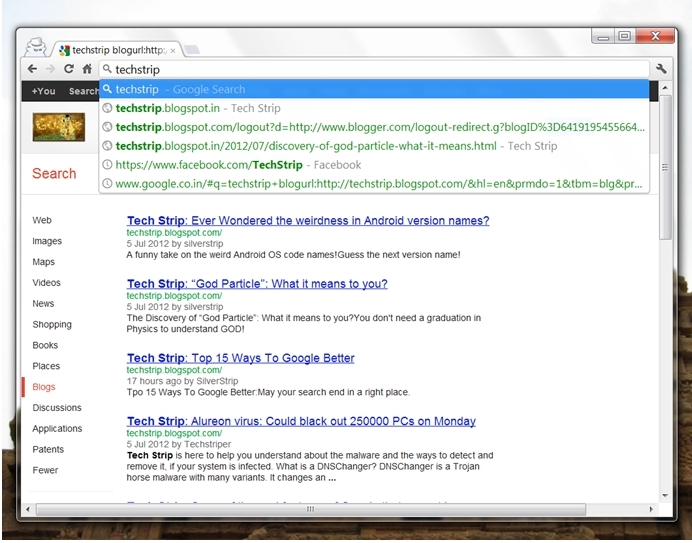
Task: Click the vertical scrollbar up arrow
Action: coord(665,88)
